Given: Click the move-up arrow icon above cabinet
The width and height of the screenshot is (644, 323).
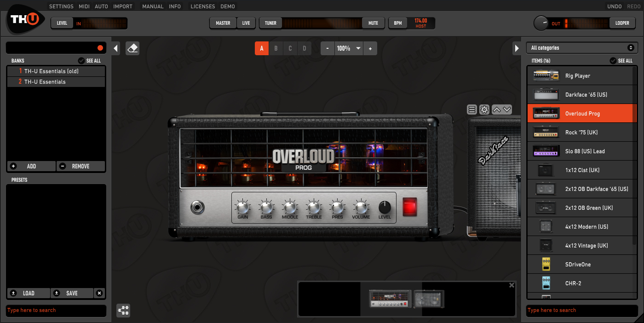Looking at the screenshot, I should [496, 110].
